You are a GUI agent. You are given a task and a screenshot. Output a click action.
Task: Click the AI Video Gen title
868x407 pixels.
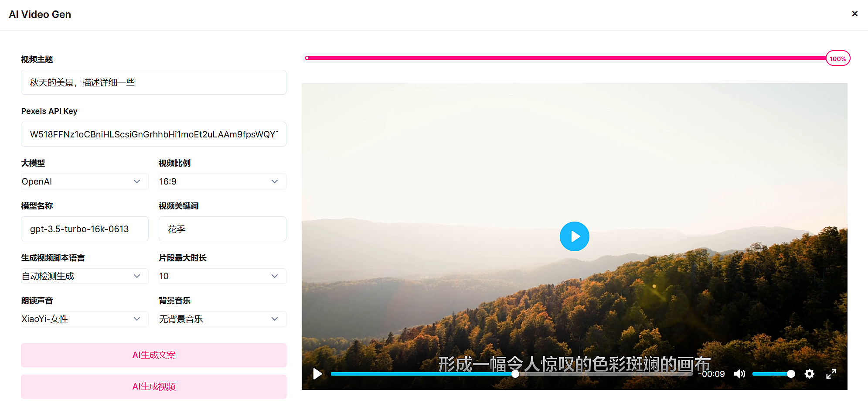click(40, 14)
